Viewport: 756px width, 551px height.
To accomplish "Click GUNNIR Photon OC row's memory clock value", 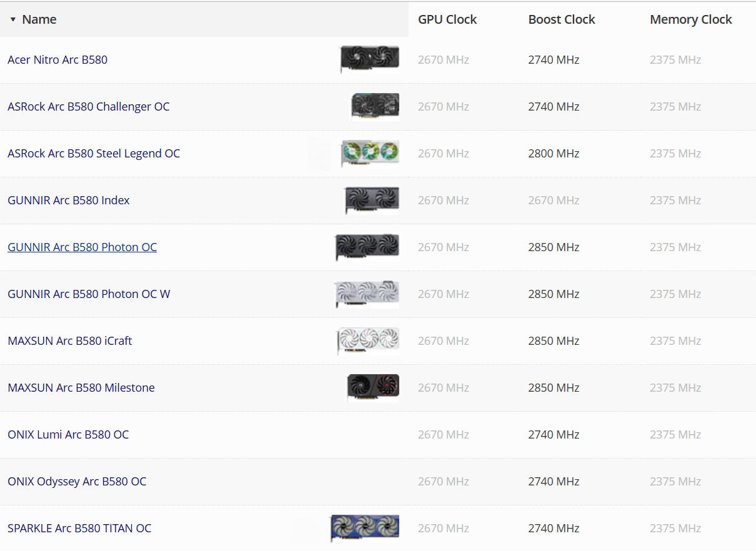I will (x=675, y=247).
